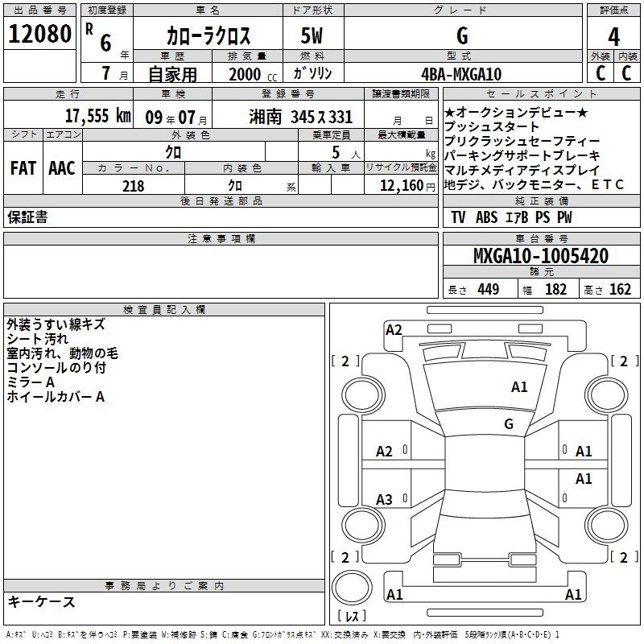
Task: Click the recycle deposit amount 12,160
Action: 395,186
